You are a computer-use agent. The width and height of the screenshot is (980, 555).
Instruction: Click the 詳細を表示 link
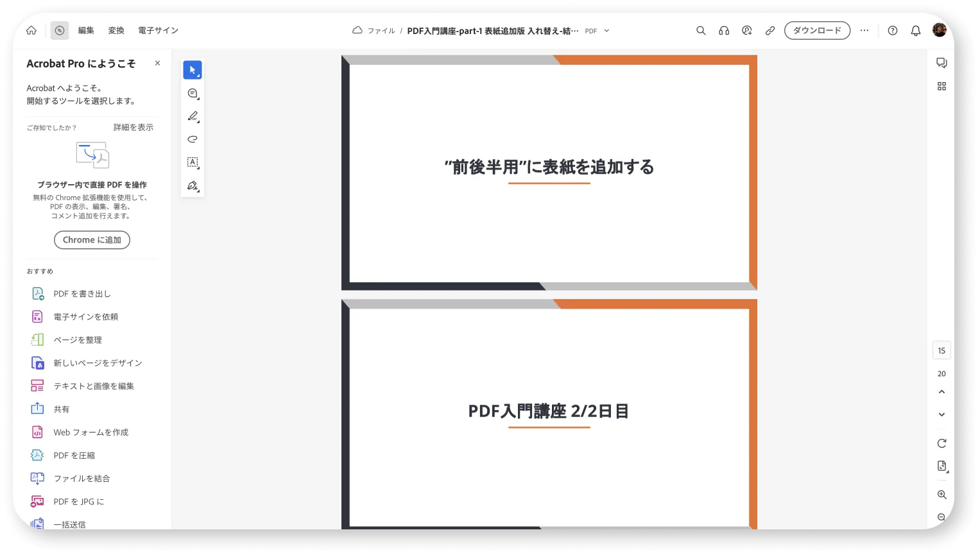click(133, 128)
